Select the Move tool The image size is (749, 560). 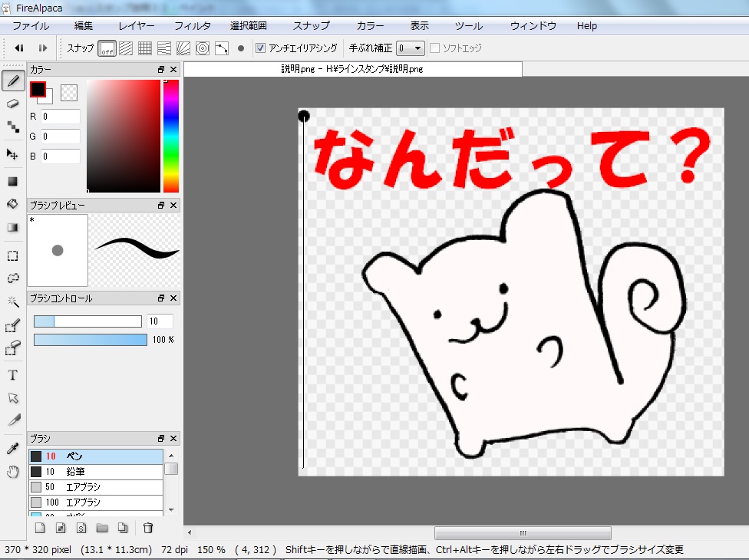tap(13, 156)
